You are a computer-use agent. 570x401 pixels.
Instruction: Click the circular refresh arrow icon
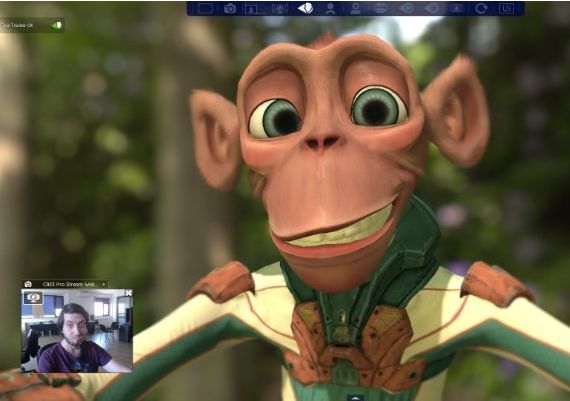point(481,8)
